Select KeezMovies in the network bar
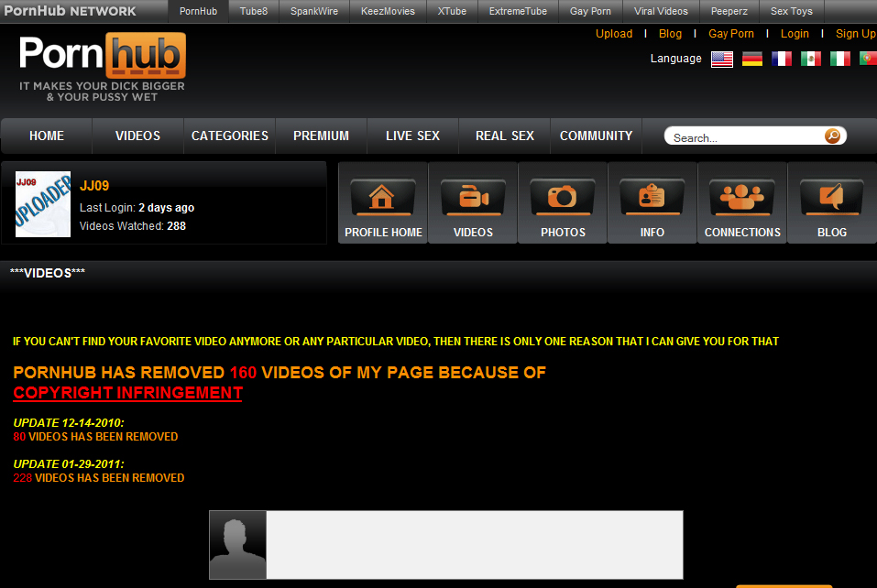Screen dimensions: 877x588 [389, 11]
